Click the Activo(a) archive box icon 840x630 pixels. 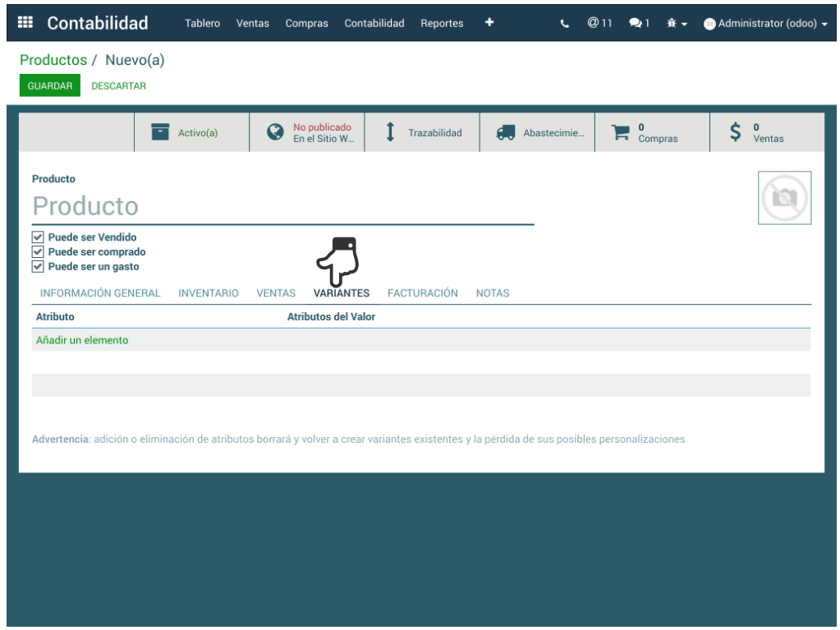pos(161,132)
